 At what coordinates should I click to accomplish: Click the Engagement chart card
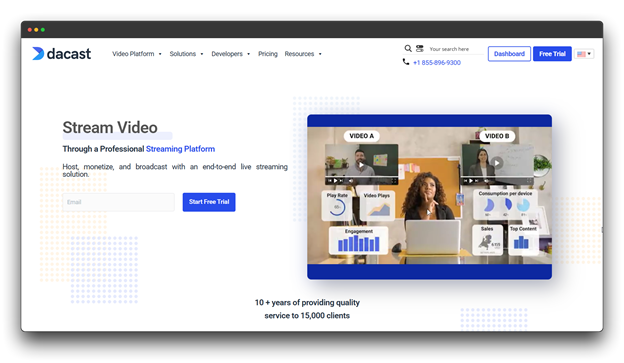pyautogui.click(x=359, y=240)
